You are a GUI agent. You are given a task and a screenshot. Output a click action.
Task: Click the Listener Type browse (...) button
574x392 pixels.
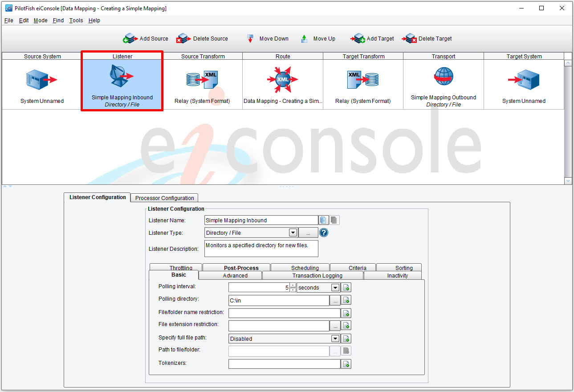[308, 233]
